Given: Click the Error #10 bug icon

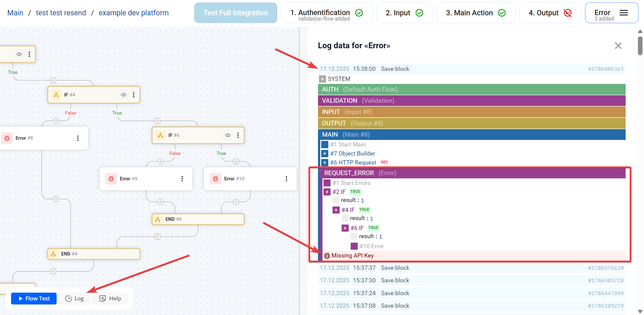Looking at the screenshot, I should pyautogui.click(x=216, y=179).
